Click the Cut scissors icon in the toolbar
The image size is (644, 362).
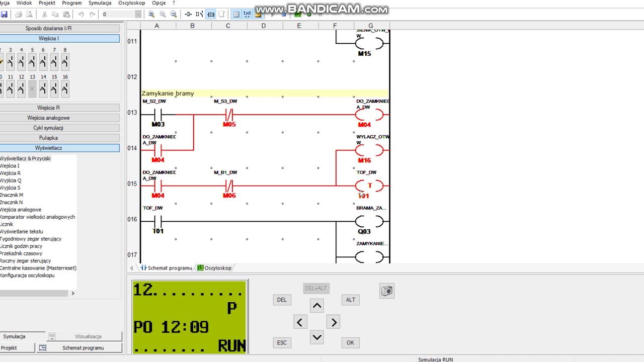(x=44, y=14)
